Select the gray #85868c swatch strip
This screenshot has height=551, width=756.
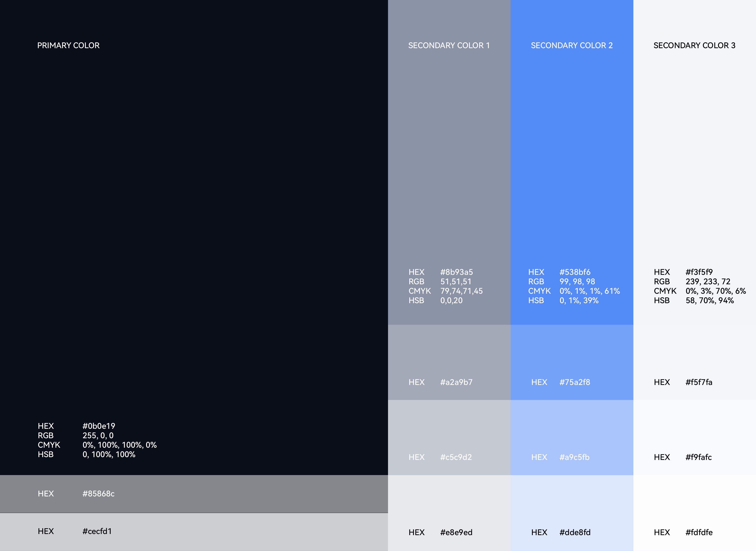tap(234, 494)
